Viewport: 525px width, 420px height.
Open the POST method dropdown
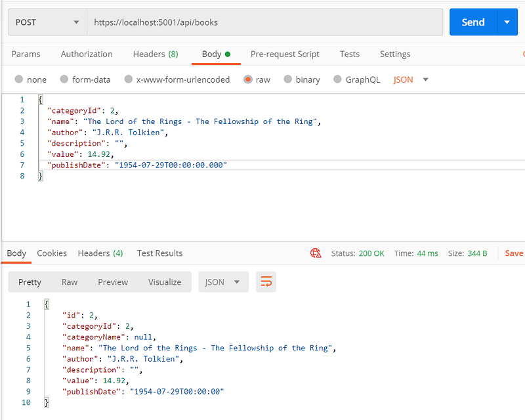coord(47,22)
